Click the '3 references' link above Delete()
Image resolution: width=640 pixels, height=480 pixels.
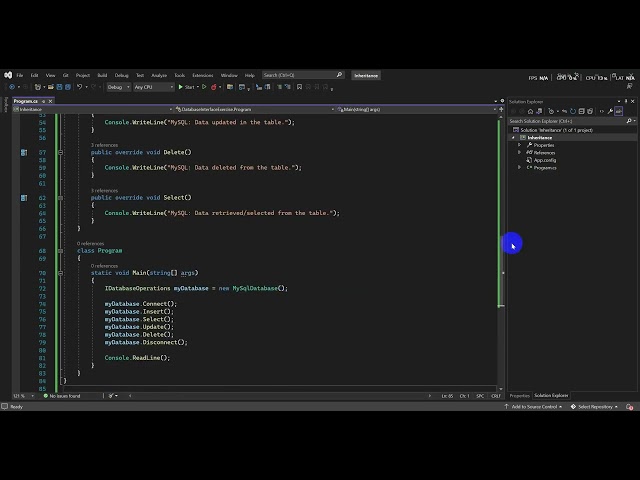pyautogui.click(x=104, y=145)
